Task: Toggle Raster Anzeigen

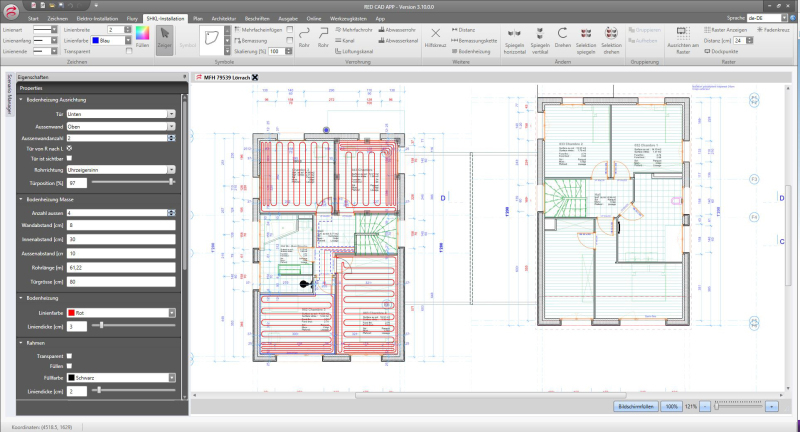Action: pos(726,30)
